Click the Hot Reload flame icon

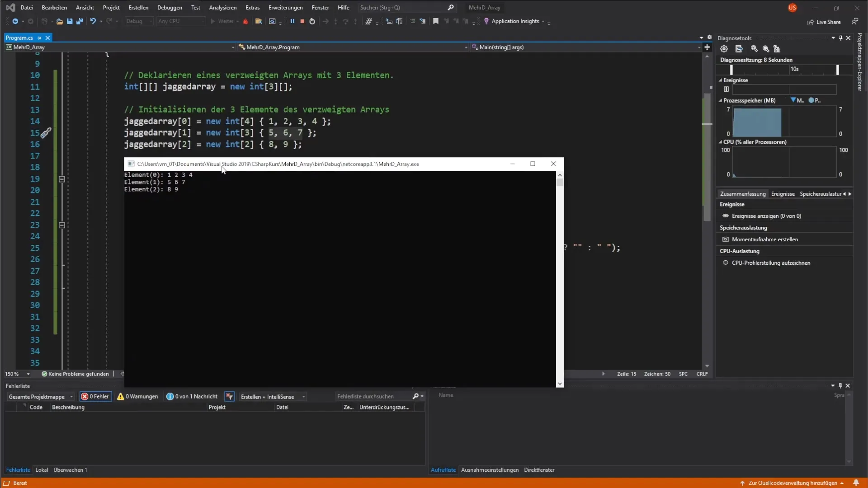(245, 21)
